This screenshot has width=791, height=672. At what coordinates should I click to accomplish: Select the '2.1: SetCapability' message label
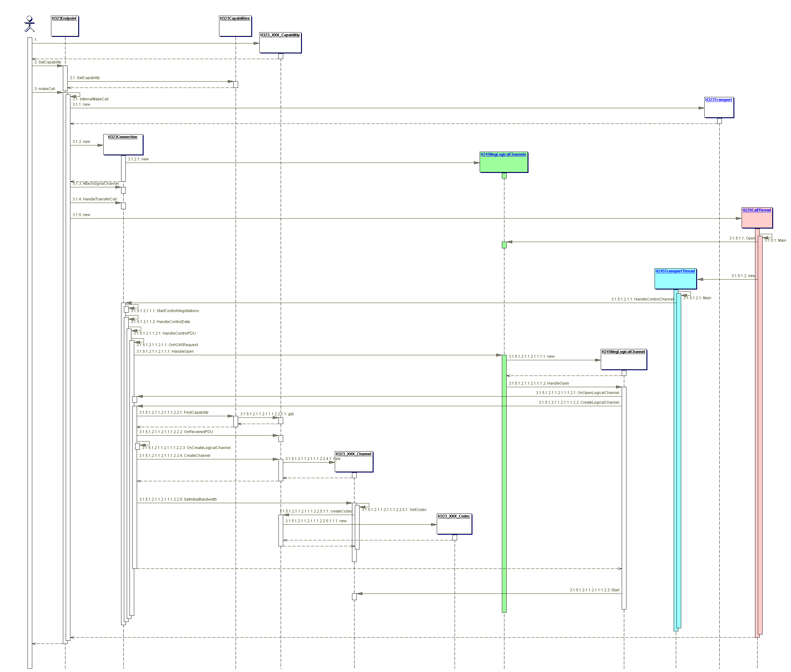point(84,78)
